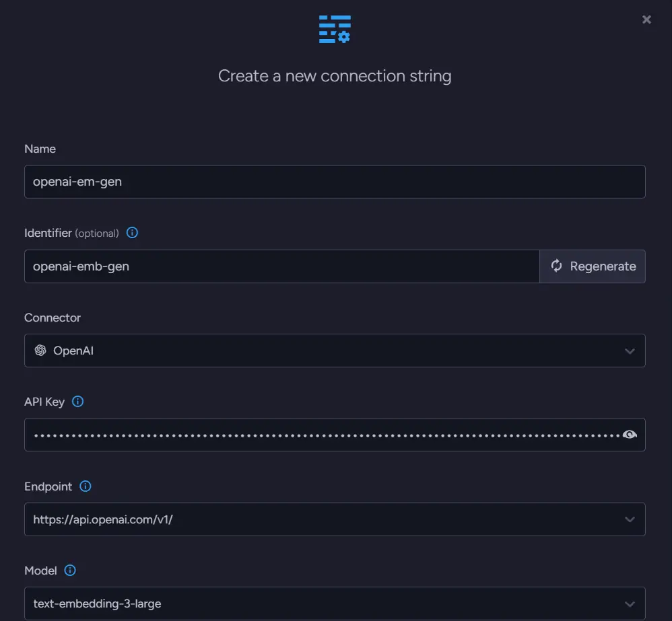Click inside the masked API Key field
672x621 pixels.
(x=323, y=435)
